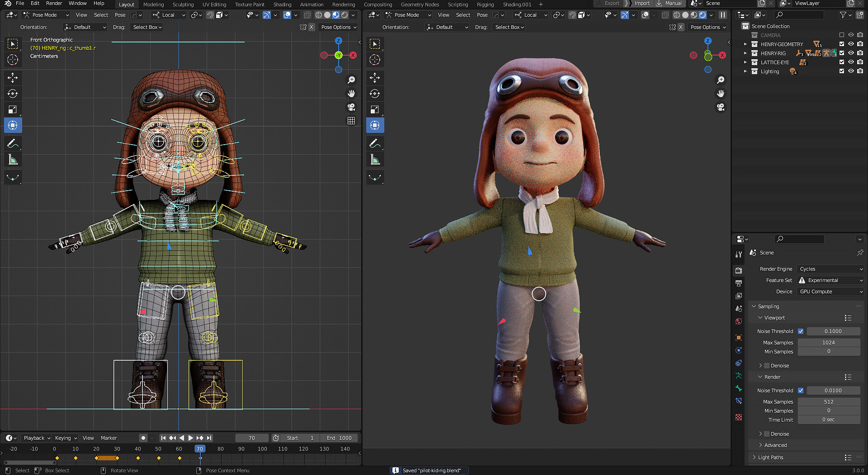Activate the Scale tool

tap(13, 109)
